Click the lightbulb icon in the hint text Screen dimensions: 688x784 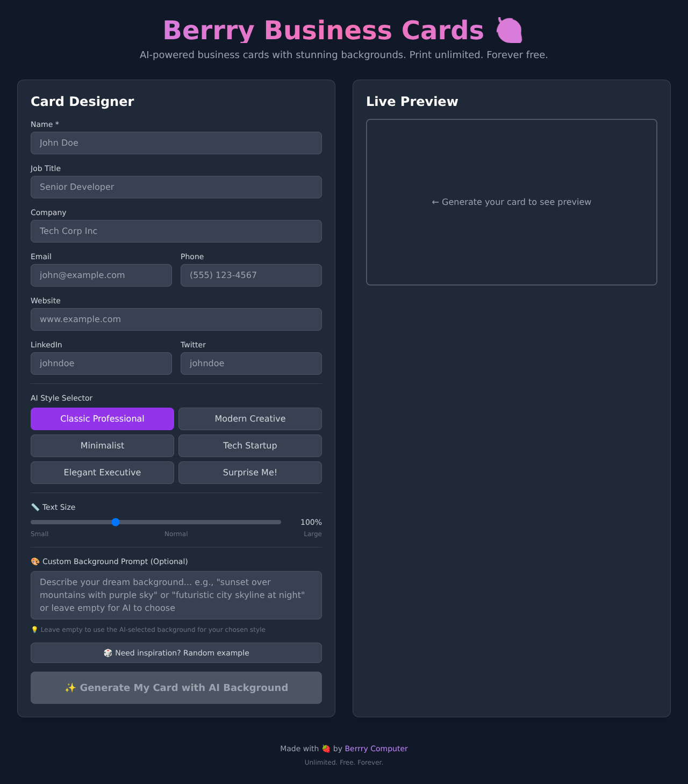35,629
